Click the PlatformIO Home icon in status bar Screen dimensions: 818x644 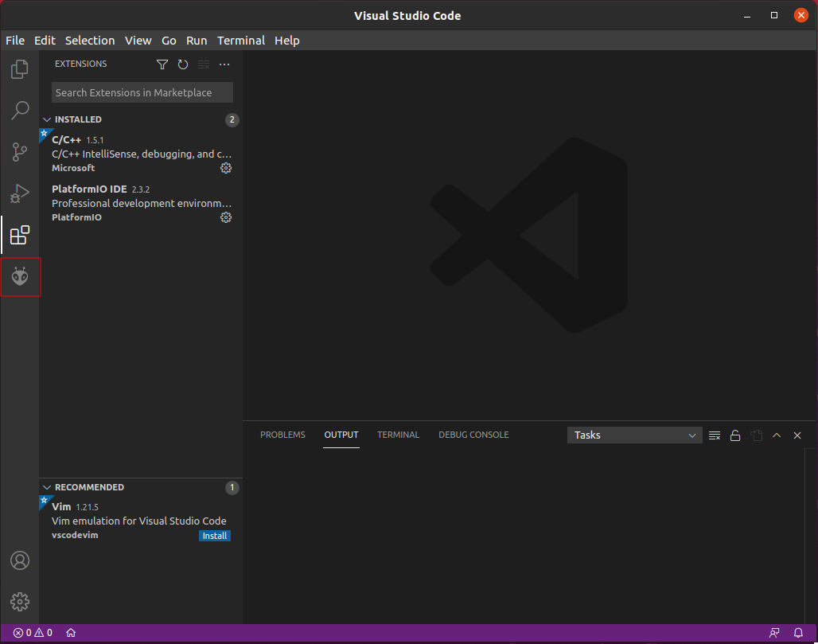71,633
